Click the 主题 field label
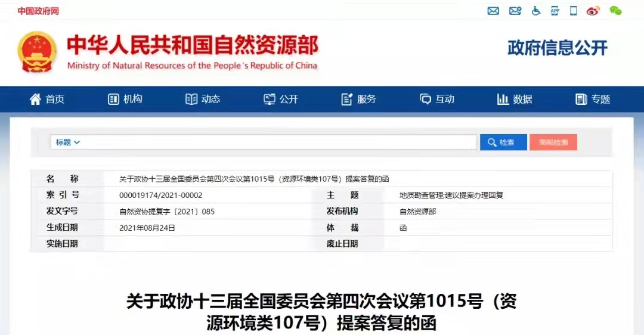The height and width of the screenshot is (335, 644). [342, 195]
